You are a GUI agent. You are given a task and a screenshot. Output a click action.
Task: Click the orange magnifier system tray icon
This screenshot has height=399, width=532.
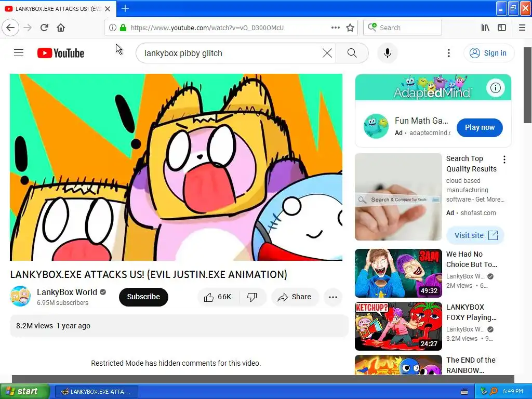(x=494, y=391)
